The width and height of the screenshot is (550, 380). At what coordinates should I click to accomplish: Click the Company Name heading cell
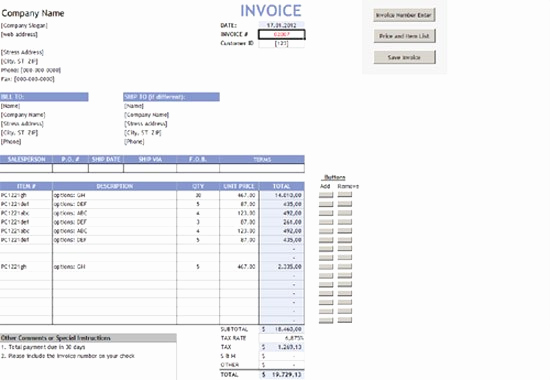coord(33,13)
